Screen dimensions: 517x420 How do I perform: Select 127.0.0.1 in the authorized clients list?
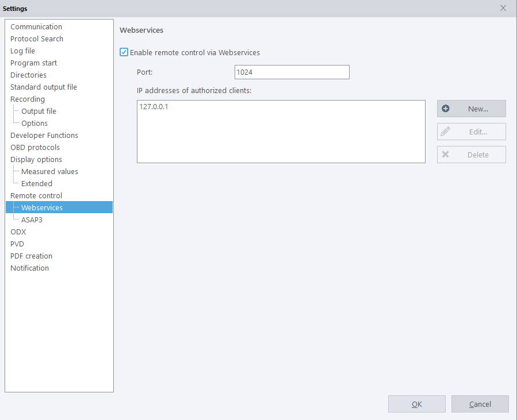pyautogui.click(x=154, y=107)
